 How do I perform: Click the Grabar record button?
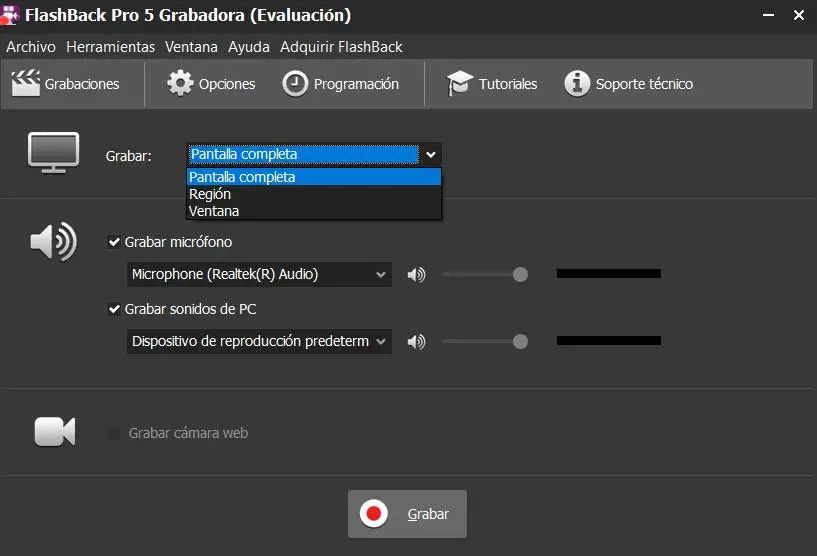[x=407, y=514]
